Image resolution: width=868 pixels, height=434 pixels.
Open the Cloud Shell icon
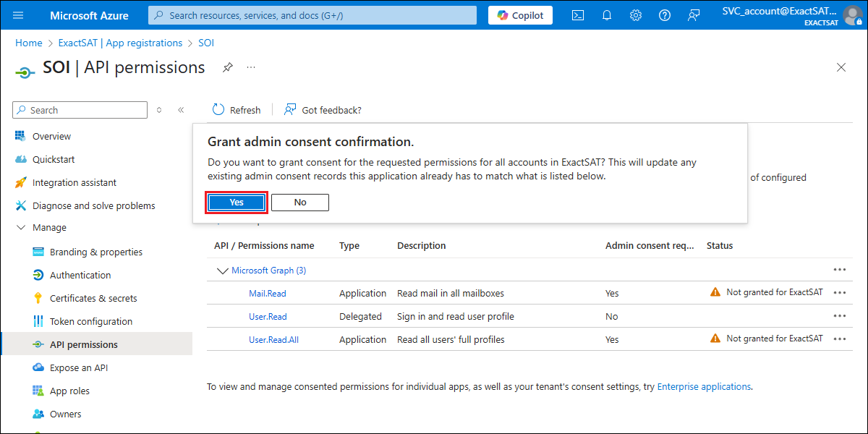578,15
